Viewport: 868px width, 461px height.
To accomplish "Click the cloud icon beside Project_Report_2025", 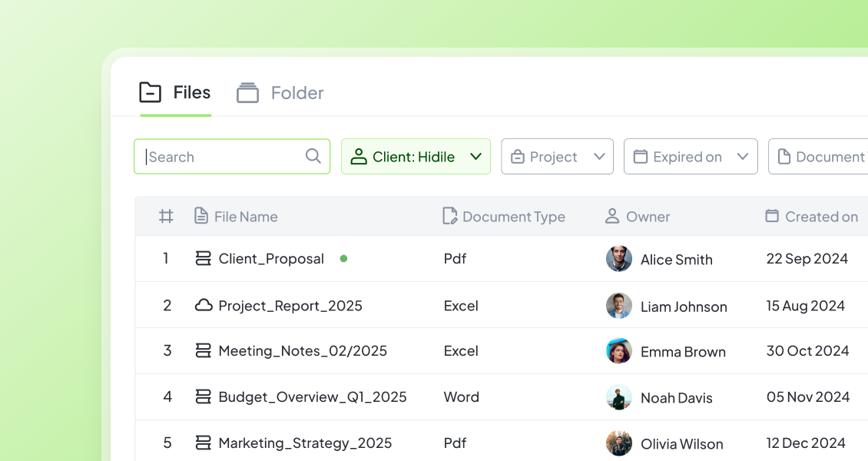I will click(203, 305).
